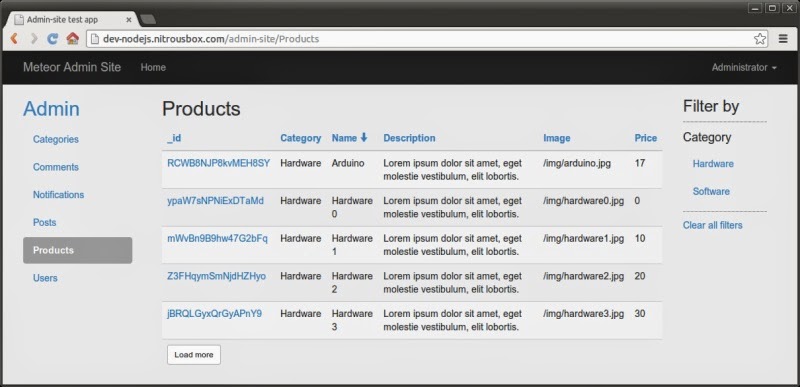This screenshot has width=800, height=387.
Task: Click the /img/hardware0.jpg cell
Action: coord(583,201)
